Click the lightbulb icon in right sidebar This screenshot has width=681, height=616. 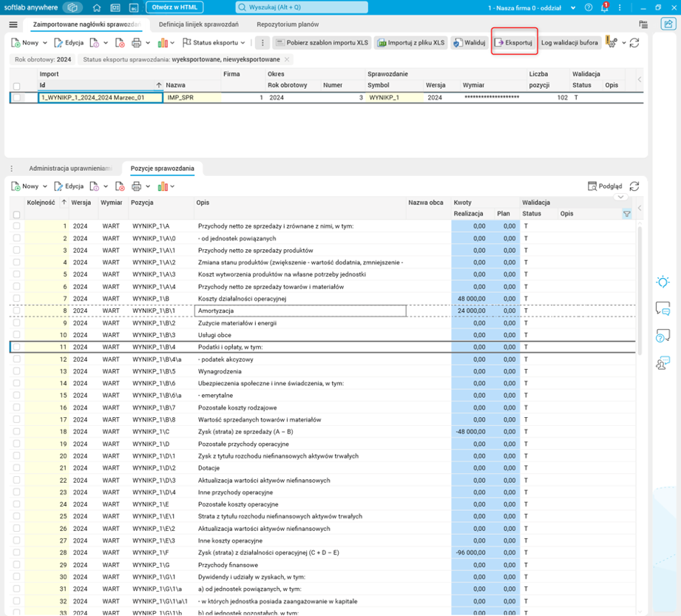[x=663, y=282]
